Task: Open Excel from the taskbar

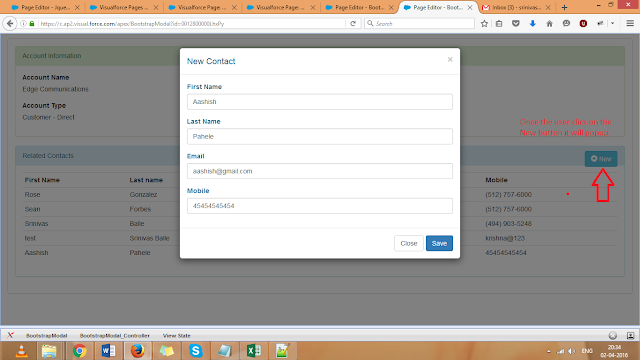Action: 253,351
